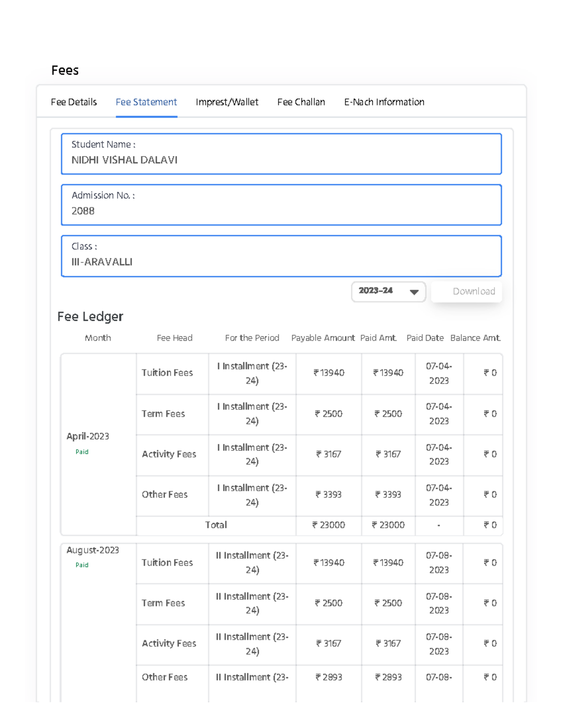Open the Fee Statement tab
Viewport: 563px width, 728px height.
(146, 102)
